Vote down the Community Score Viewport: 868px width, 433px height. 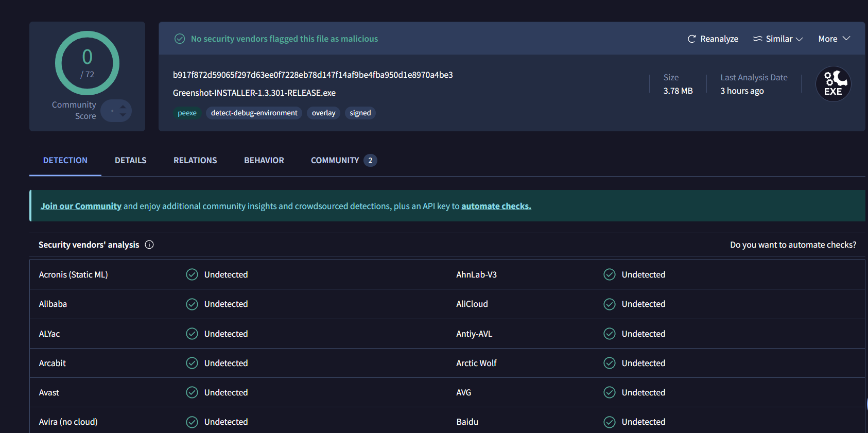pyautogui.click(x=123, y=115)
